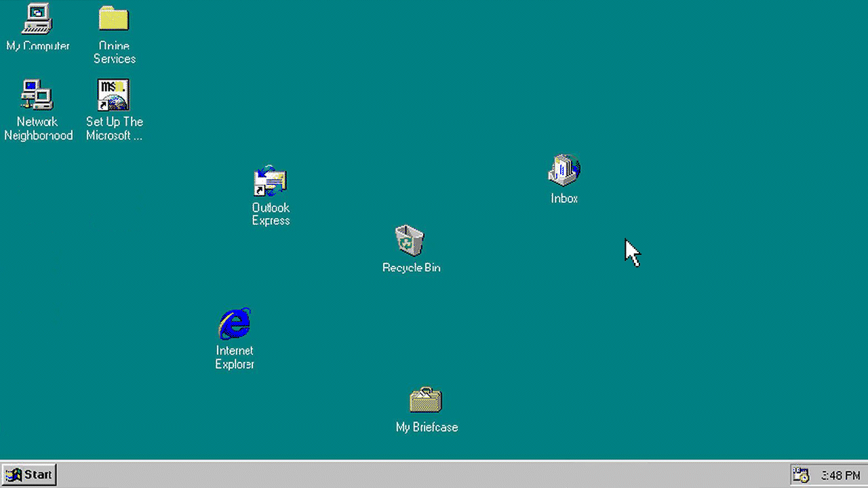Image resolution: width=868 pixels, height=488 pixels.
Task: Select the Online Services folder icon
Action: (x=114, y=18)
